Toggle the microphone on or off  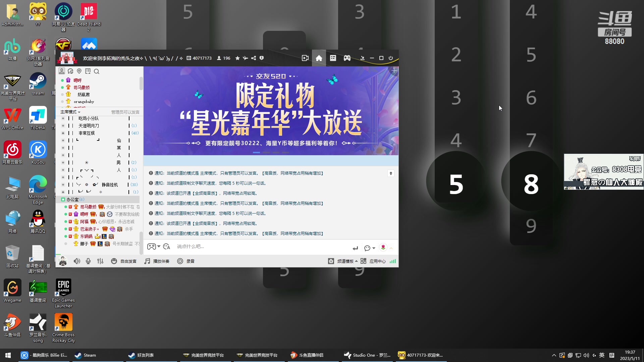pos(88,261)
